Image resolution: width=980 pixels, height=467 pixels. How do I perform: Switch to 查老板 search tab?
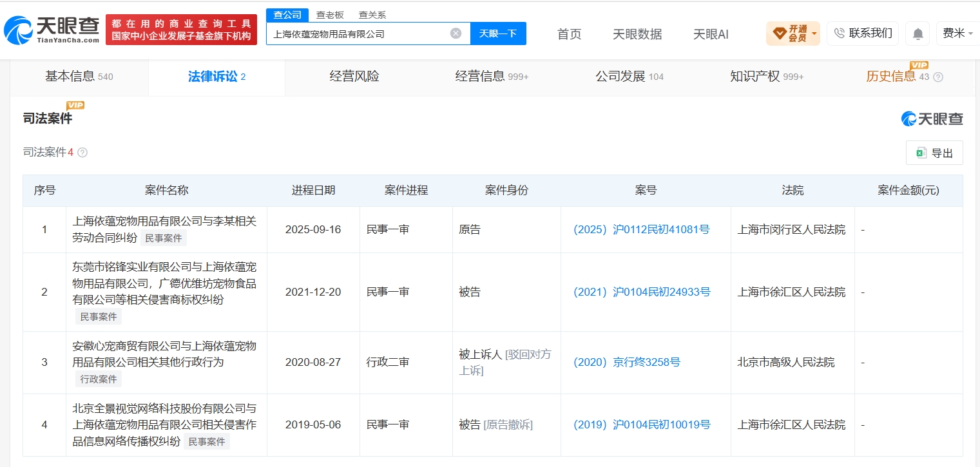330,15
